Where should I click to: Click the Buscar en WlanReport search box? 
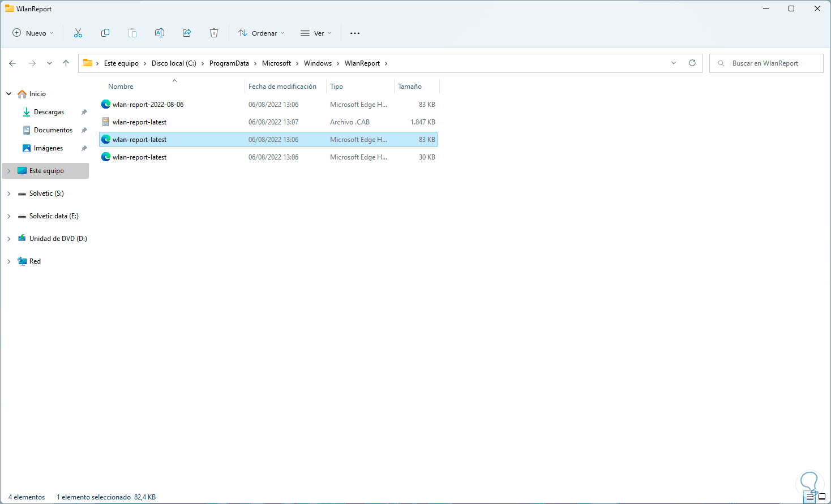[x=766, y=63]
